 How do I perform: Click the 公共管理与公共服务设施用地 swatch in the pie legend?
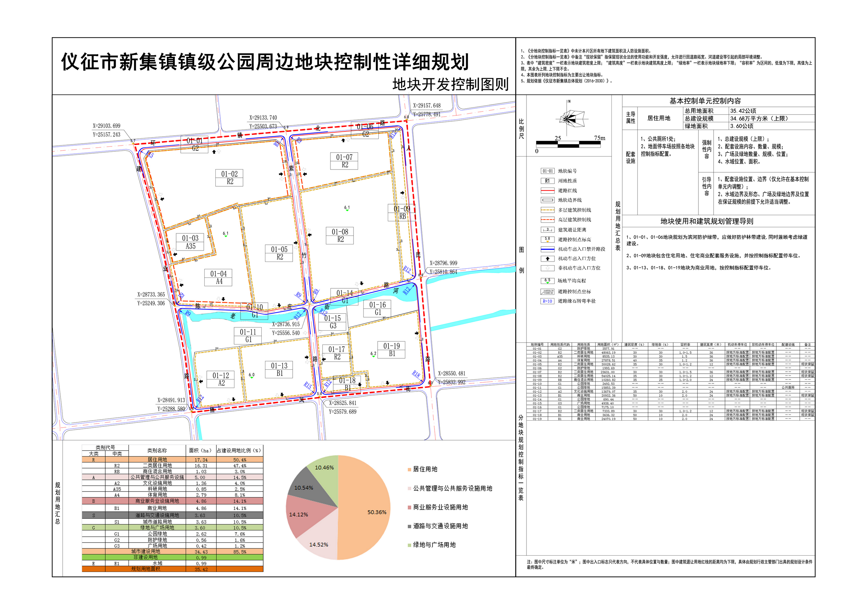409,488
